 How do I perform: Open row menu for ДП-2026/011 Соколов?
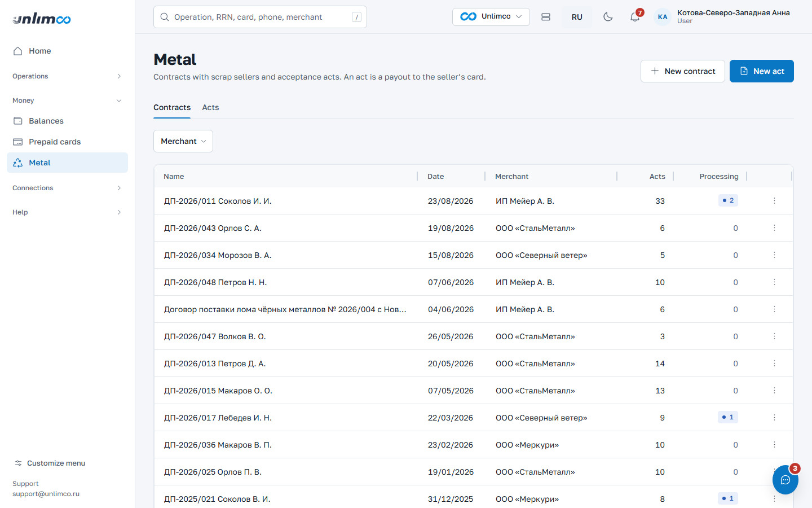tap(774, 201)
